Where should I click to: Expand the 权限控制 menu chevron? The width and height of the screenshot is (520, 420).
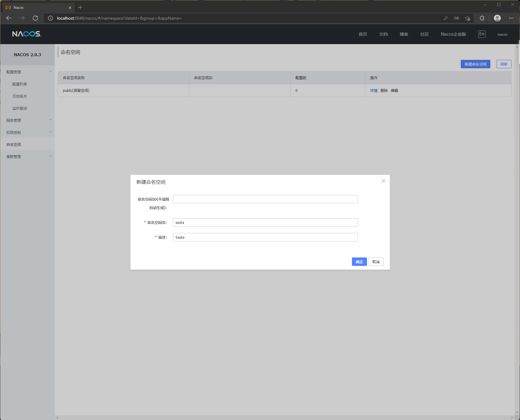tap(50, 132)
